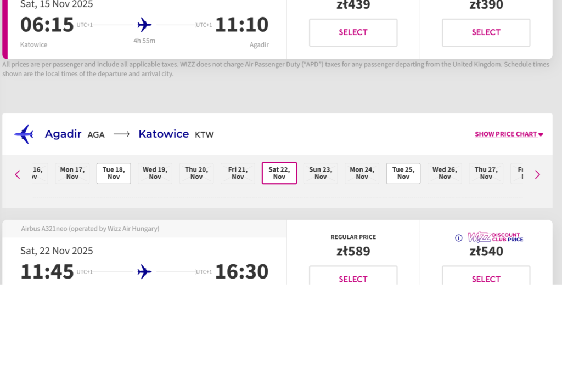The image size is (562, 392).
Task: Click the Fri 21, Nov date tab
Action: tap(238, 173)
